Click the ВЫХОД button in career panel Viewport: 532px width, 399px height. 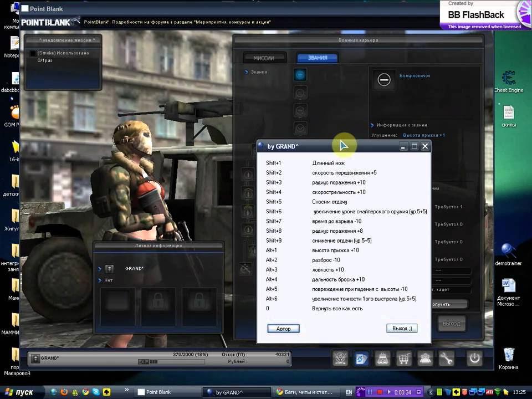pos(452,324)
